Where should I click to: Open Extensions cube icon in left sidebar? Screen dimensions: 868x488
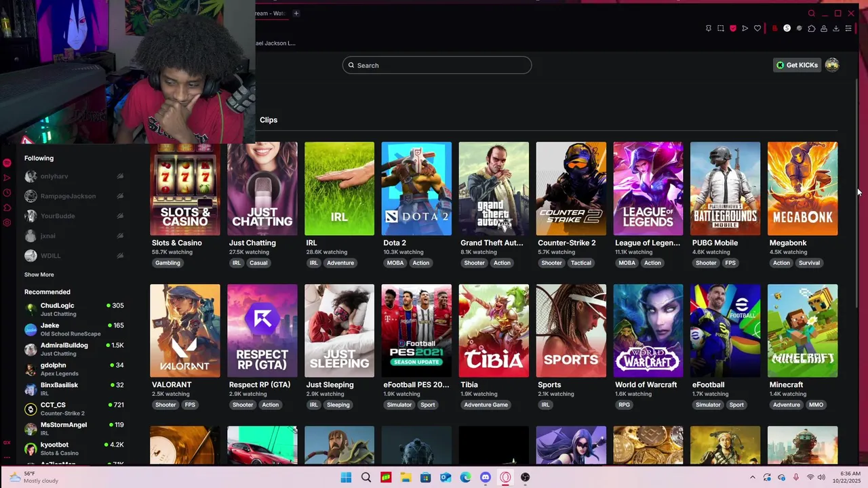(7, 207)
